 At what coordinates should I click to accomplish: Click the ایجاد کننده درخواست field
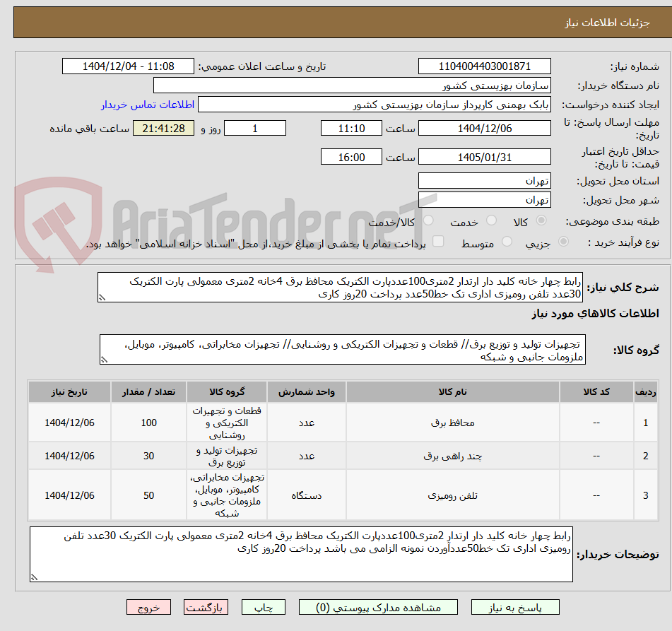[374, 105]
